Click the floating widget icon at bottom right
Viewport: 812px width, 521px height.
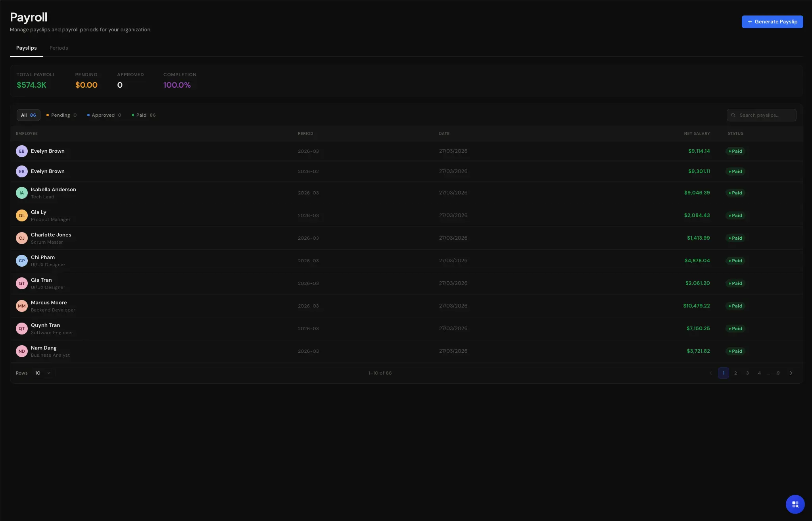click(795, 504)
